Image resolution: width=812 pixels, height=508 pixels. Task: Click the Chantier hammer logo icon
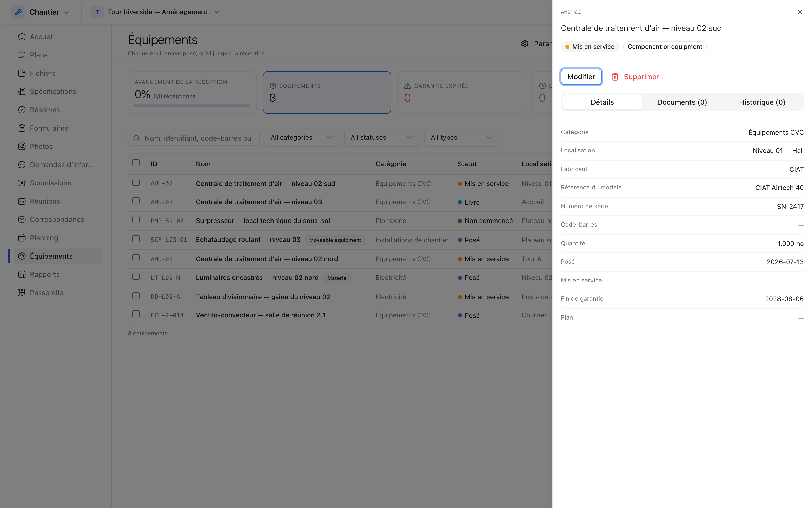tap(19, 12)
